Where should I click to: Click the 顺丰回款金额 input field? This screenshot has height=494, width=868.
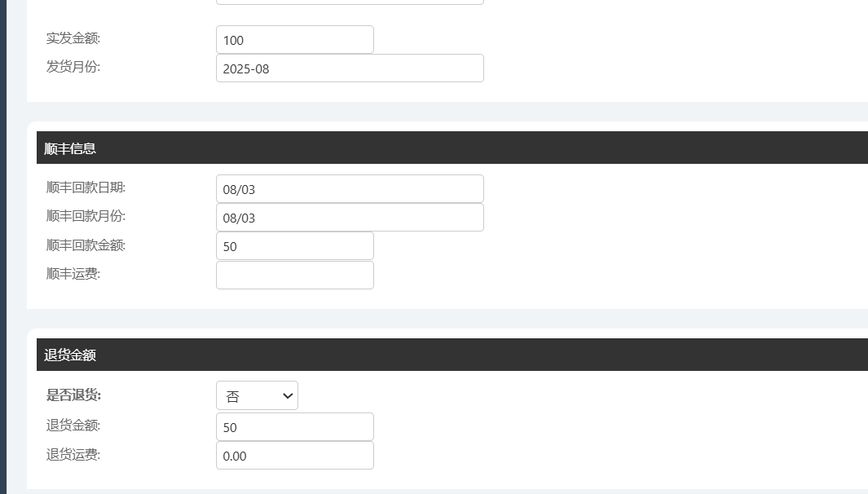coord(294,246)
